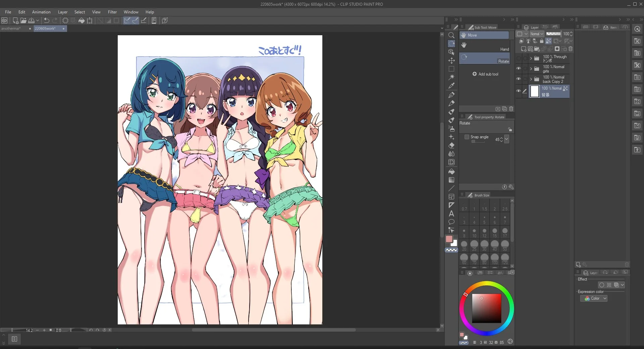The width and height of the screenshot is (644, 349).
Task: Delete sub tool using trash icon
Action: (511, 109)
